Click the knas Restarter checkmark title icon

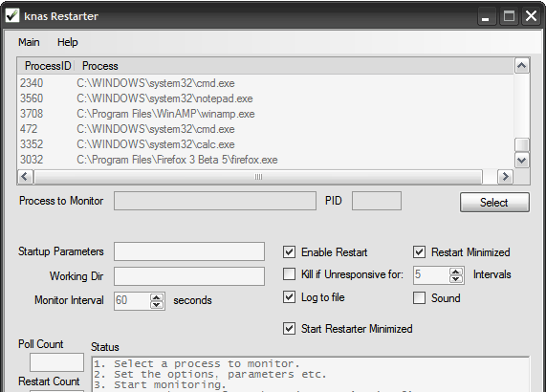coord(12,15)
